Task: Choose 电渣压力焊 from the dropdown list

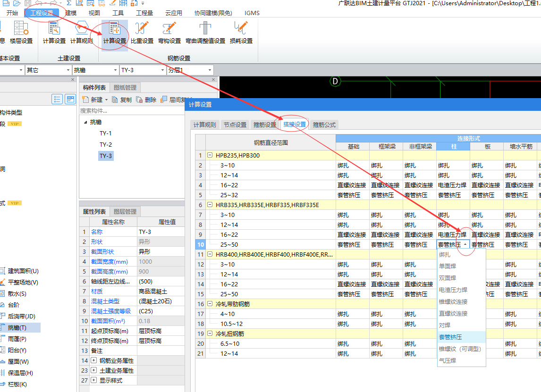Action: point(462,290)
